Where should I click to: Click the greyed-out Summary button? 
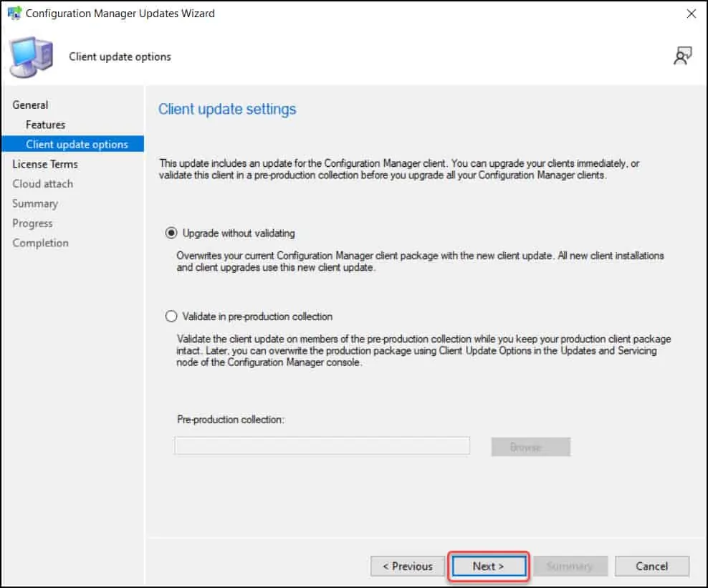pyautogui.click(x=570, y=566)
